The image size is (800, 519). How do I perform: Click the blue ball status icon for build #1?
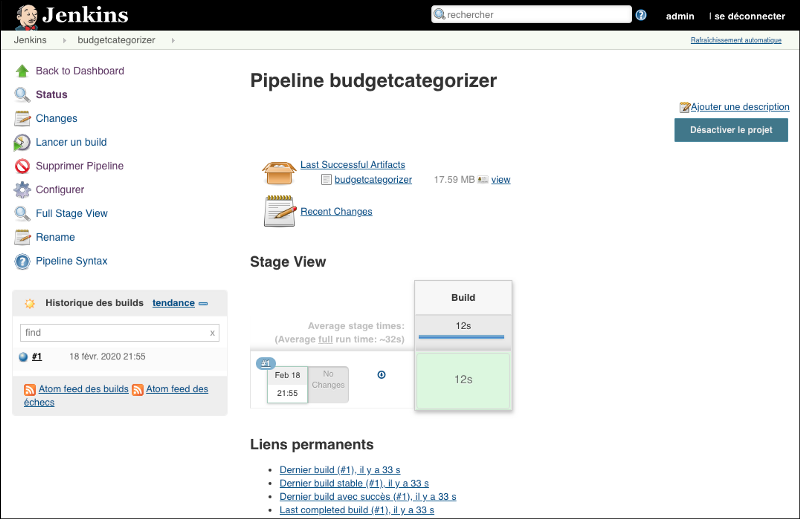[x=23, y=357]
